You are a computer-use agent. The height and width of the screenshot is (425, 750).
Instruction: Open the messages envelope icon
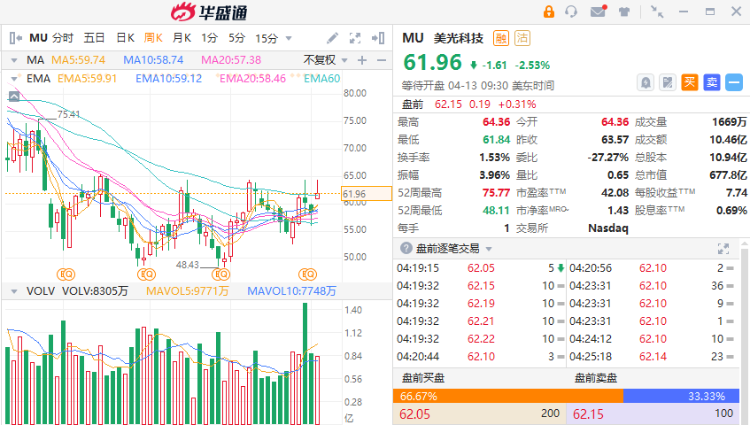pyautogui.click(x=598, y=11)
